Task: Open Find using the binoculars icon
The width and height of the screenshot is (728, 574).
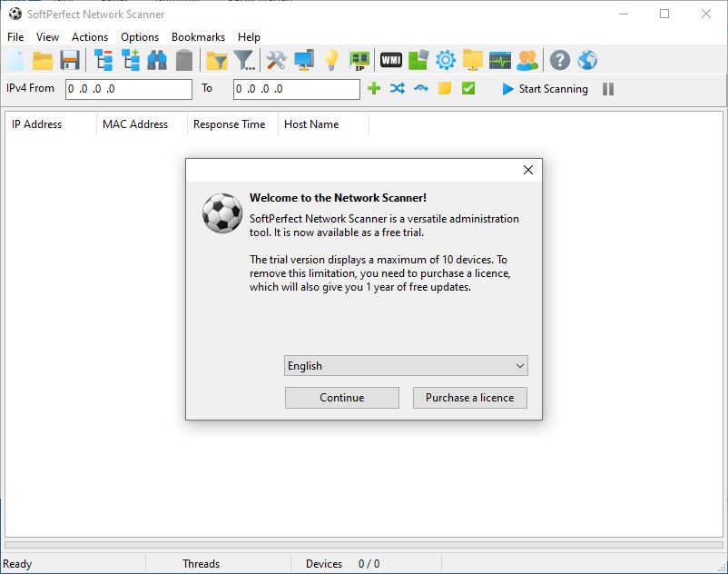Action: (x=157, y=60)
